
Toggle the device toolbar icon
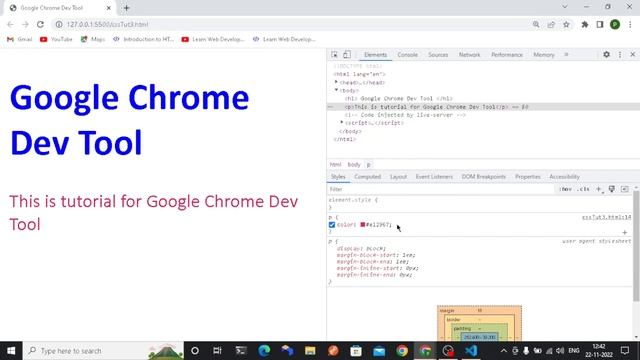pos(347,55)
